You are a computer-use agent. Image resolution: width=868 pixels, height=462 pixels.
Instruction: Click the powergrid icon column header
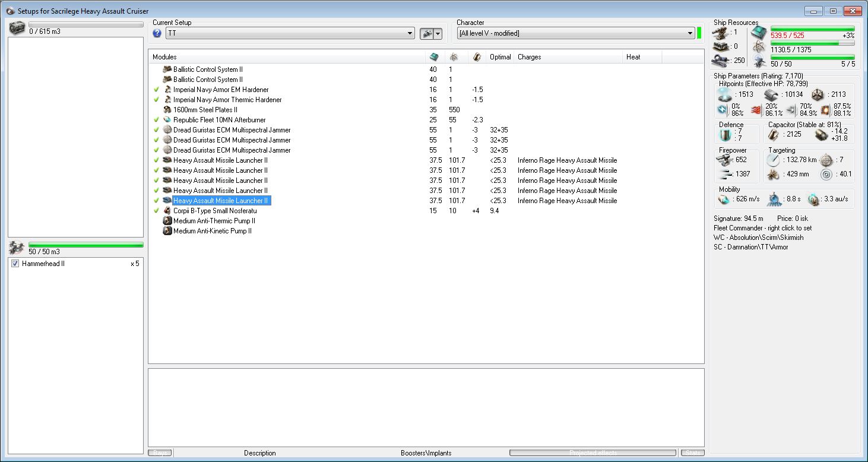tap(454, 57)
